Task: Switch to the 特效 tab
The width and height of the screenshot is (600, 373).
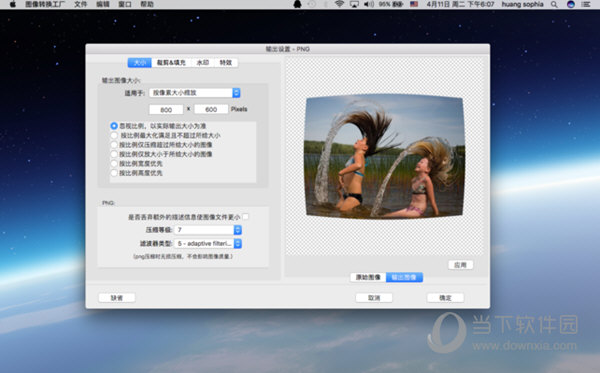Action: tap(226, 62)
